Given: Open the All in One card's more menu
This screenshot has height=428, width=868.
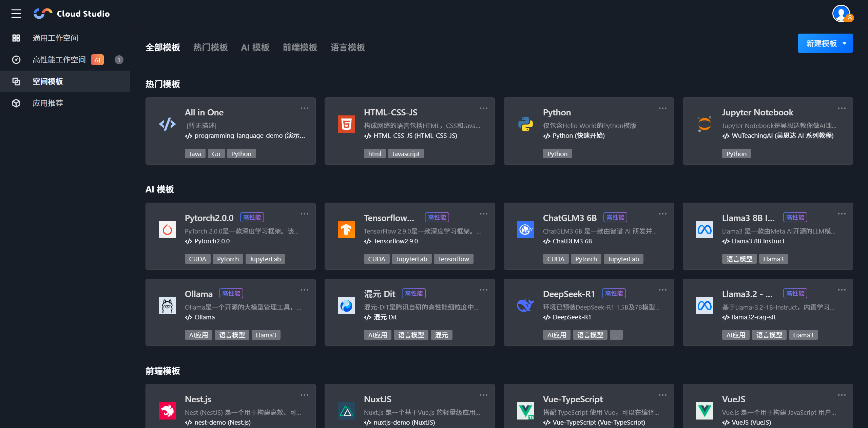Looking at the screenshot, I should pos(304,108).
